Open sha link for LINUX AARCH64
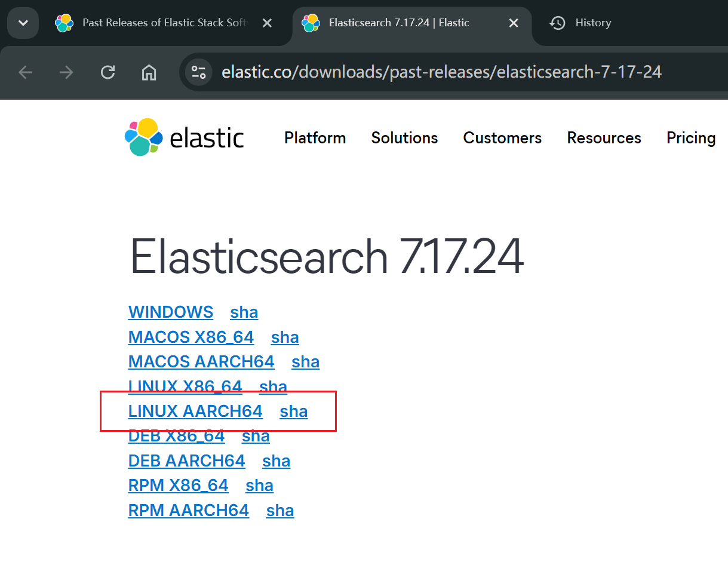 [x=294, y=412]
